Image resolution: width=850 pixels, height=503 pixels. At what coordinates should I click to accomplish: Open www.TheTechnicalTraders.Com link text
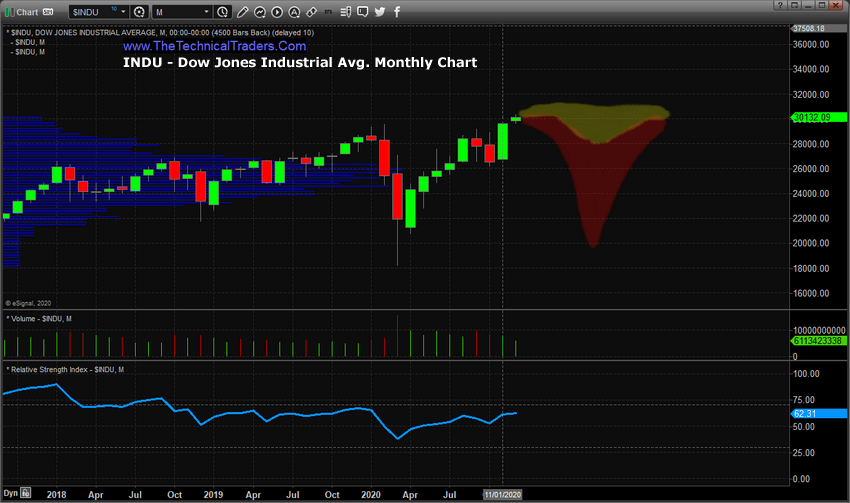coord(215,46)
